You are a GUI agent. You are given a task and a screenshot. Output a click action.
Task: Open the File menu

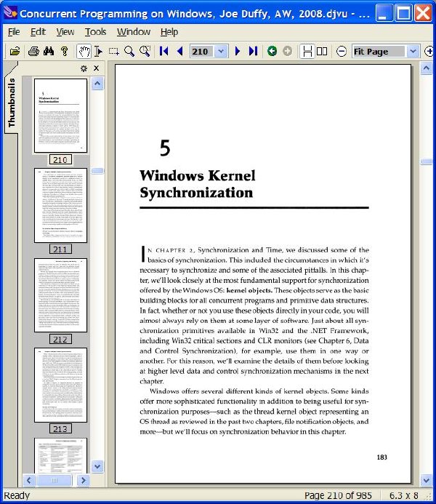(14, 32)
